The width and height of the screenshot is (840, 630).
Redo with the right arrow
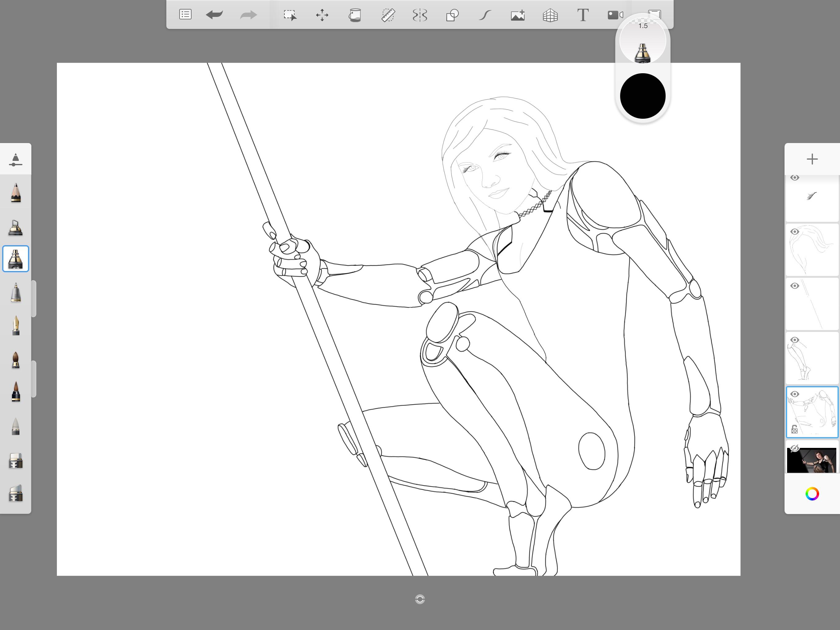click(x=248, y=15)
